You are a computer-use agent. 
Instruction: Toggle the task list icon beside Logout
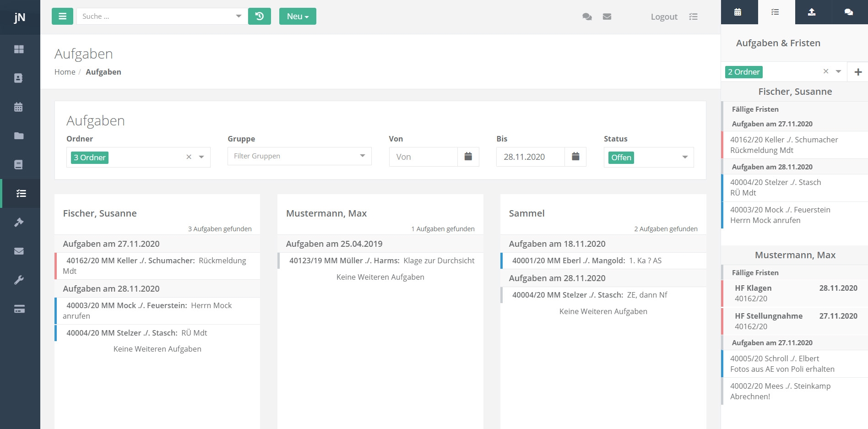[x=694, y=17]
